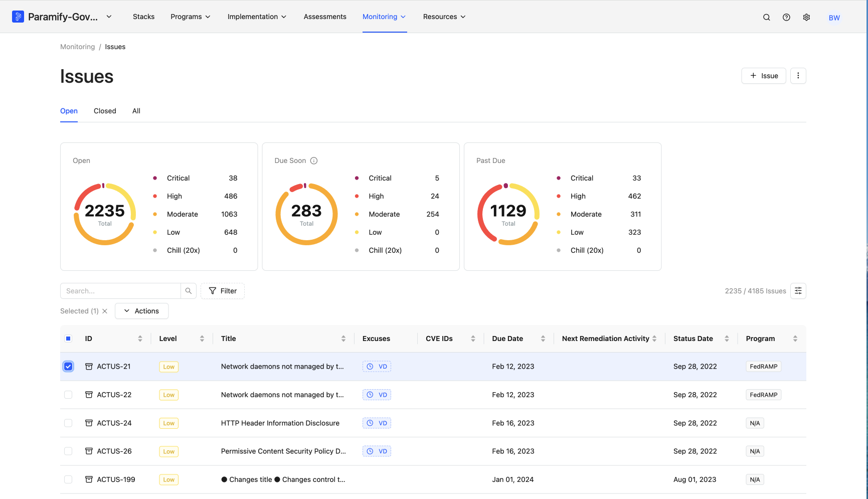
Task: Click the VD excuse badge for ACTUS-24
Action: [x=377, y=423]
